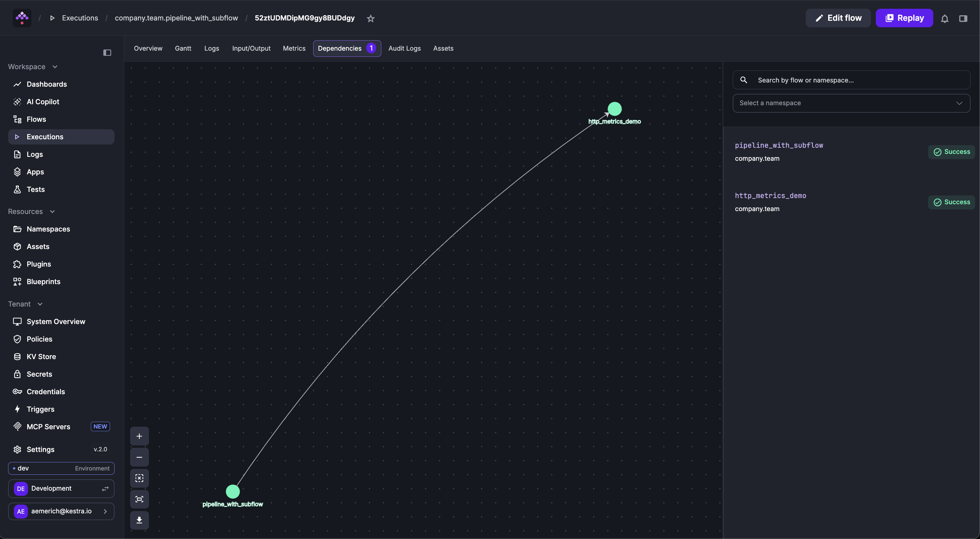Expand the aemerich@kestra.io user menu
The image size is (980, 539).
[x=61, y=511]
